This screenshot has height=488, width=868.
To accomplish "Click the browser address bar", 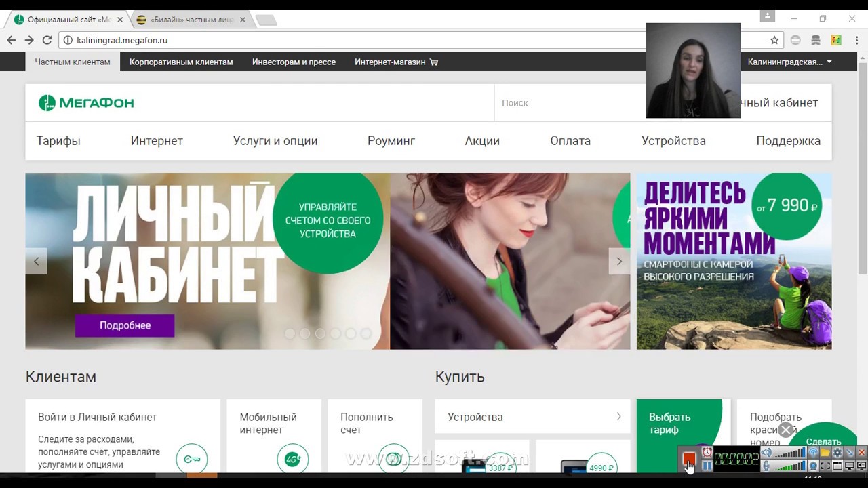I will [420, 40].
